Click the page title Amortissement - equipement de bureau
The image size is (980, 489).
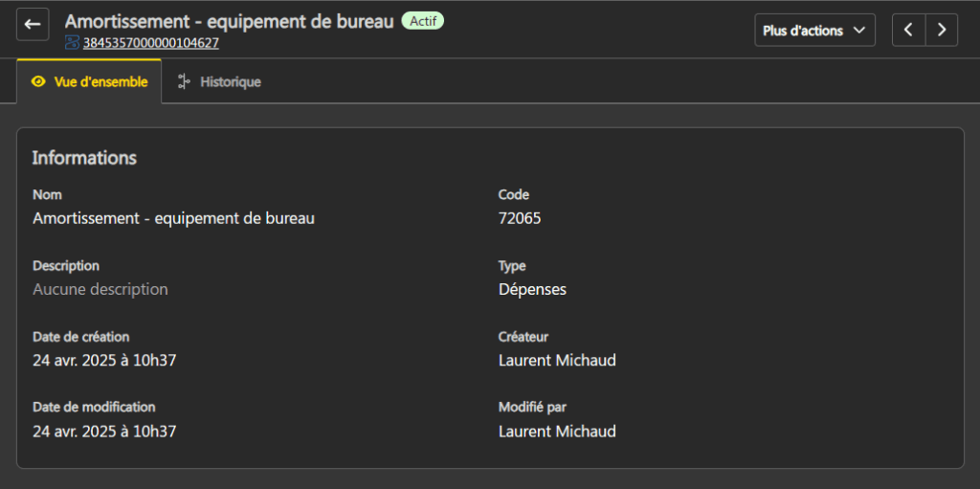229,21
